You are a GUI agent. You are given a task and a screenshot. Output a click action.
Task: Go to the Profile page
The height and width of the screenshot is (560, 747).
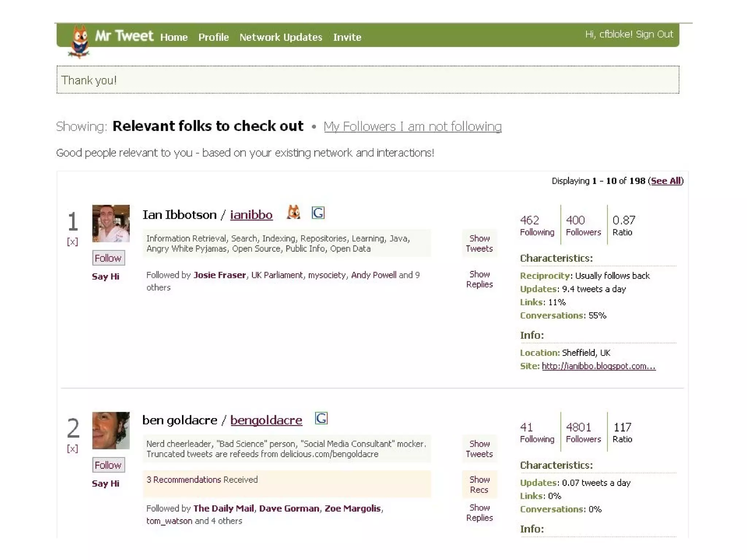click(x=213, y=37)
